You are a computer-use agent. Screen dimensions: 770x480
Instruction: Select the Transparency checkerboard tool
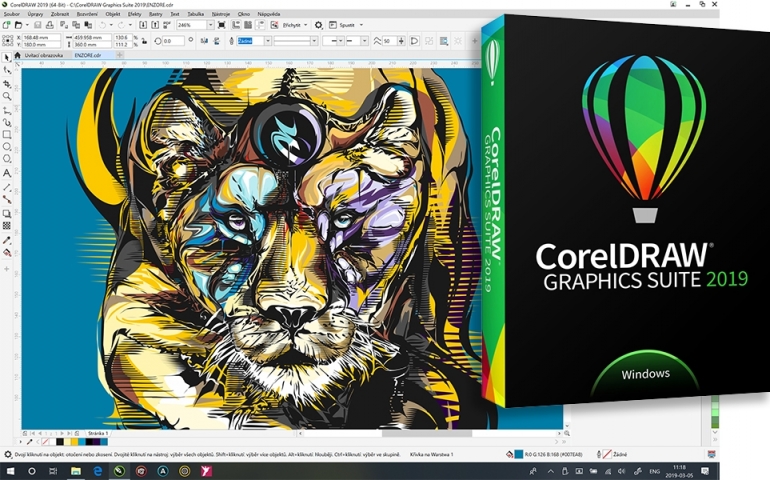click(x=7, y=226)
